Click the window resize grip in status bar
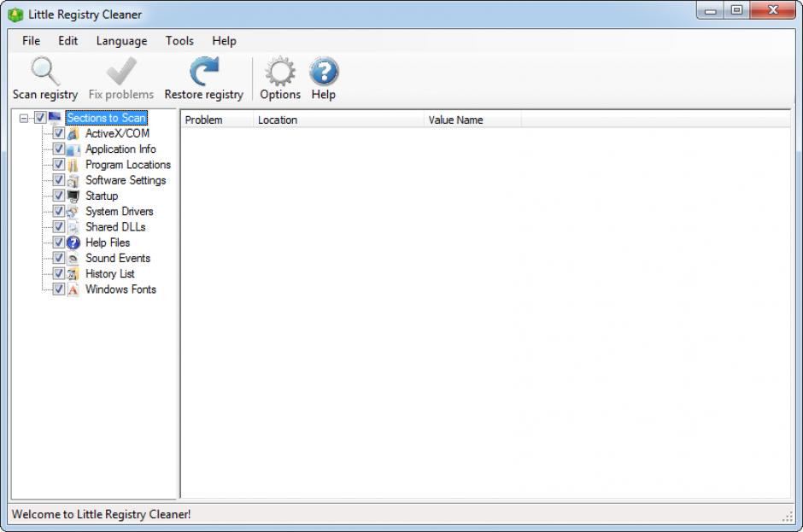This screenshot has width=803, height=532. point(788,517)
